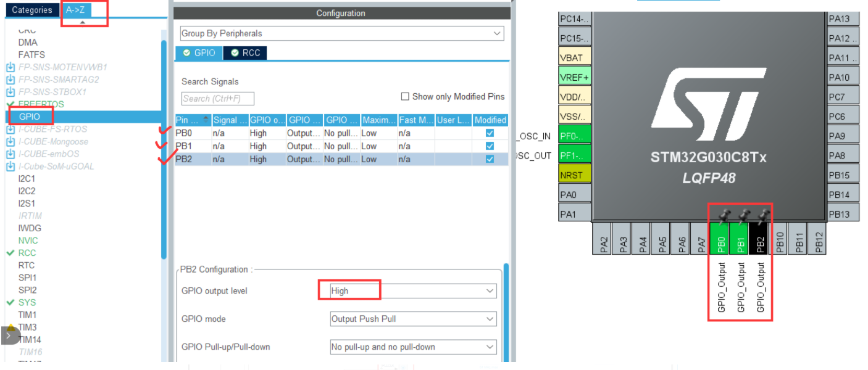Click the download icon beside I-CUBE-Mongoose
Viewport: 868px width, 370px height.
tap(10, 142)
